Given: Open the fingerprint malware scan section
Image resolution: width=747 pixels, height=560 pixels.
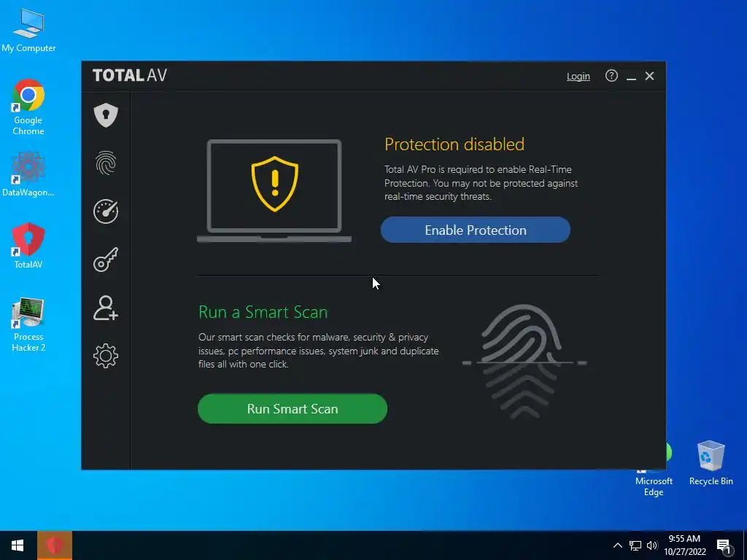Looking at the screenshot, I should [x=106, y=163].
